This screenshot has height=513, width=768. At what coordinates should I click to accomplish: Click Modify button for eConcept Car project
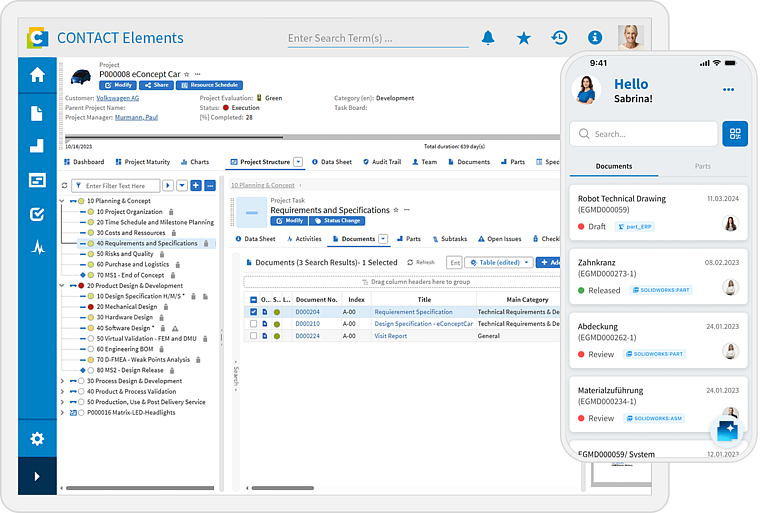(119, 85)
